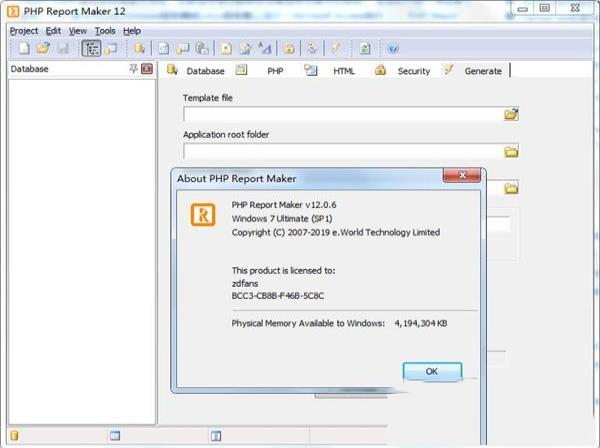Close the Database side panel

point(147,68)
